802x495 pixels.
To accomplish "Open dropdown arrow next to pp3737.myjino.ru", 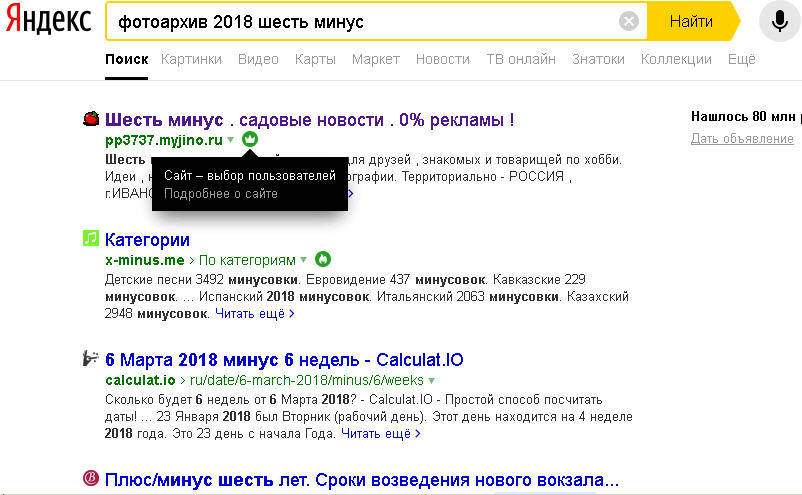I will coord(231,140).
